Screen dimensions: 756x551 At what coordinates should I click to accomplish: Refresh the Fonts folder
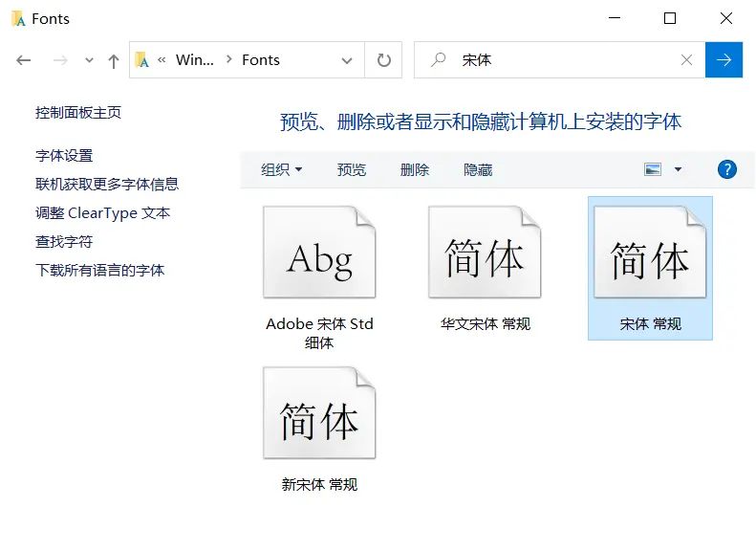click(x=384, y=60)
